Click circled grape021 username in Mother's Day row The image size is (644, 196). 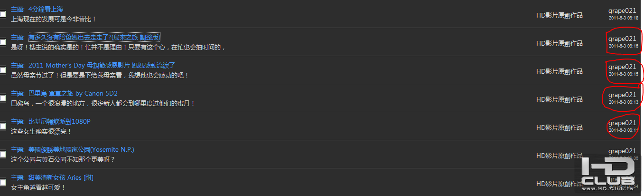tap(622, 67)
